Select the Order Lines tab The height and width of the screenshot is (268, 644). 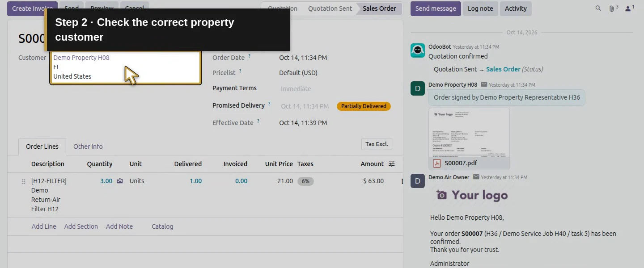tap(42, 147)
